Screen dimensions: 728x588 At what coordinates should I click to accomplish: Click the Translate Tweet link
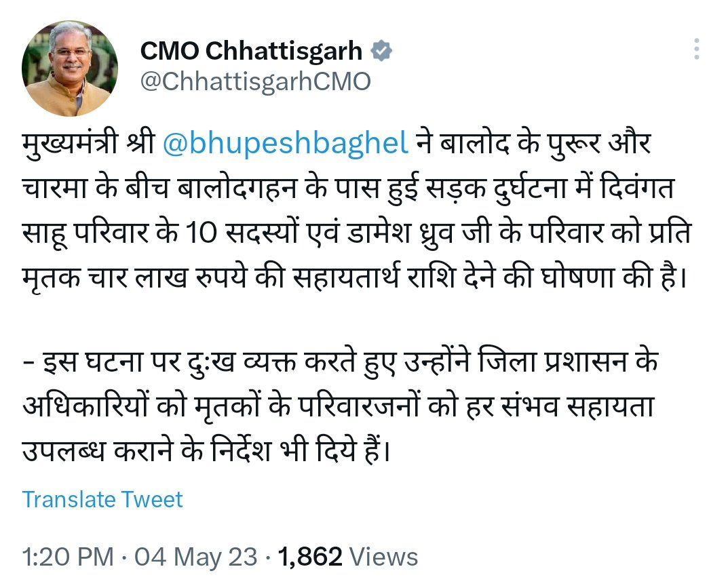102,500
